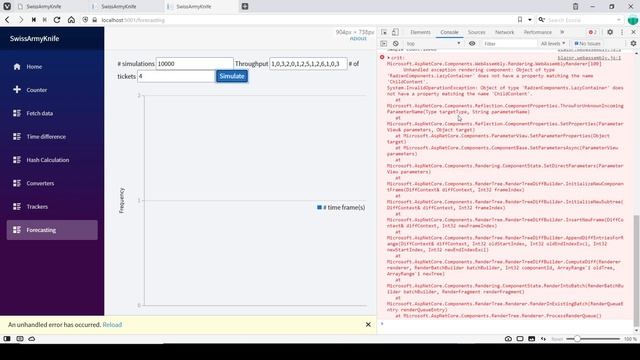Toggle console sidebar panel
Viewport: 640px width, 360px height.
(384, 43)
